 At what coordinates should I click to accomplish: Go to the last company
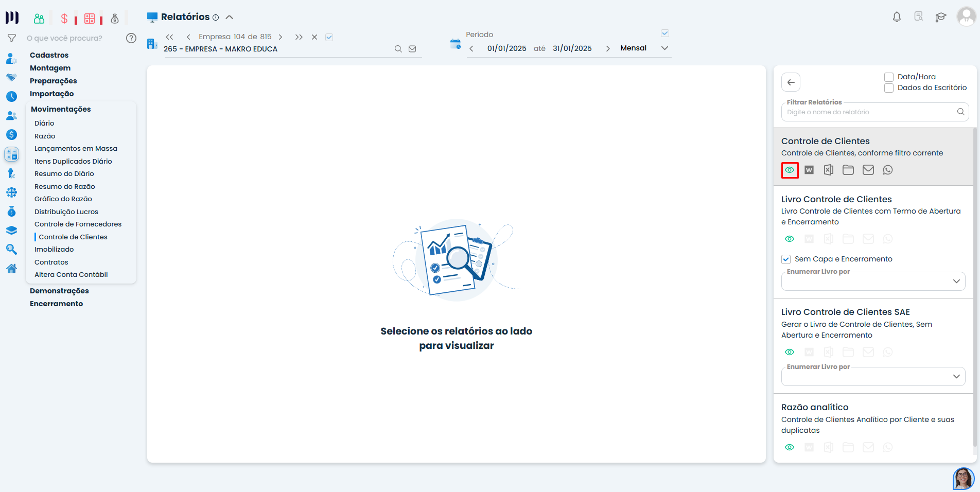[x=299, y=37]
